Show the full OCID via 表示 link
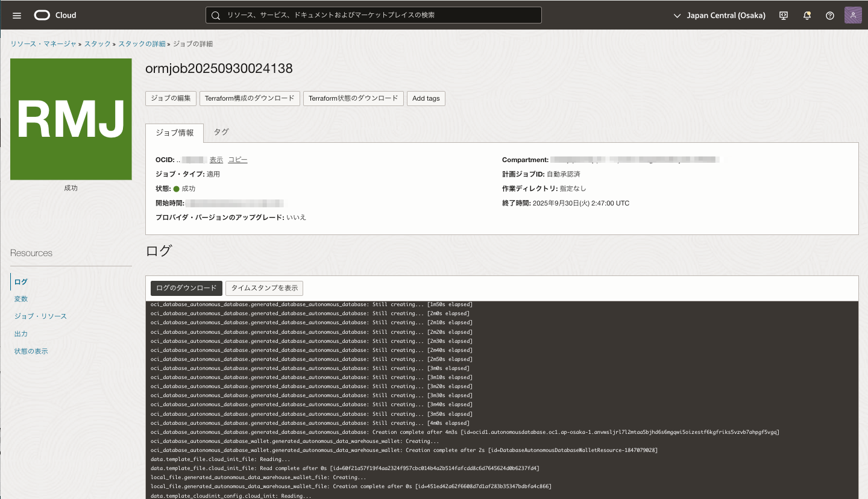The image size is (868, 499). coord(216,160)
